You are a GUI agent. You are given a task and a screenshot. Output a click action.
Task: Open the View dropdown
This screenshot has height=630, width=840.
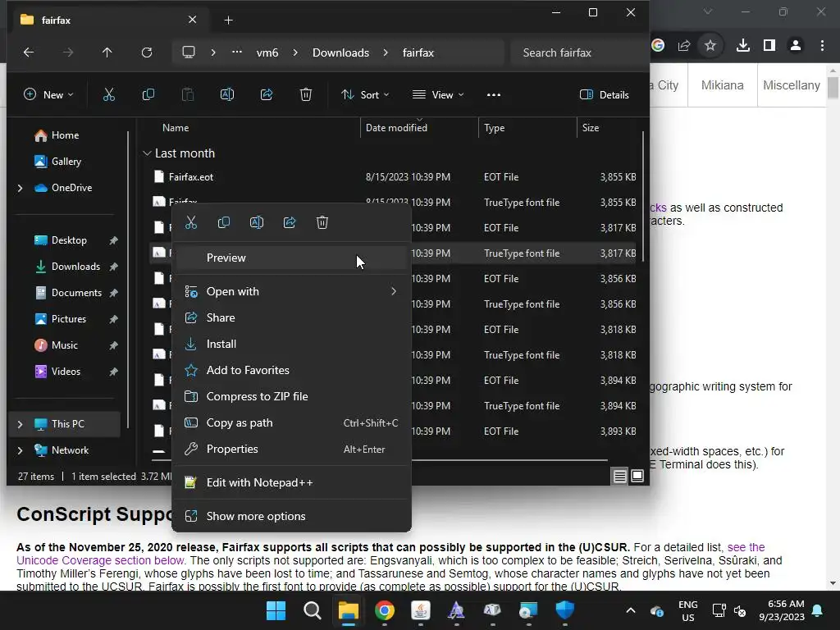coord(438,95)
